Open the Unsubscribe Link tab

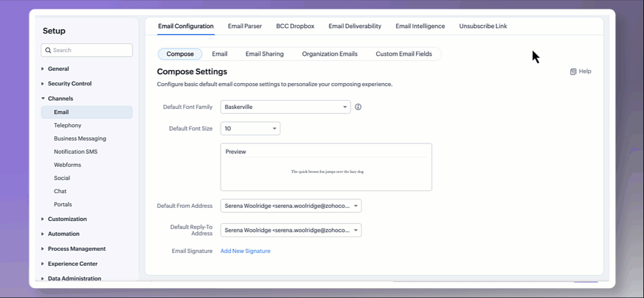tap(483, 26)
